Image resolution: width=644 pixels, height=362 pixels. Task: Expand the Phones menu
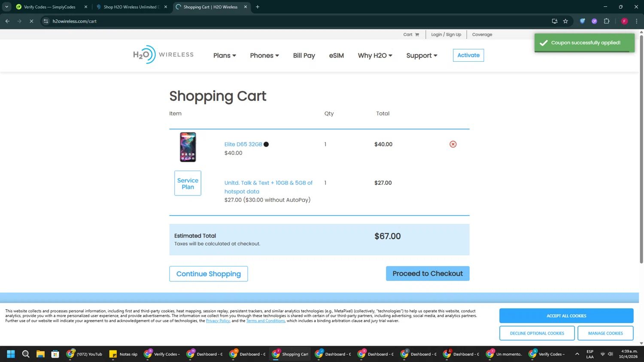pyautogui.click(x=264, y=55)
